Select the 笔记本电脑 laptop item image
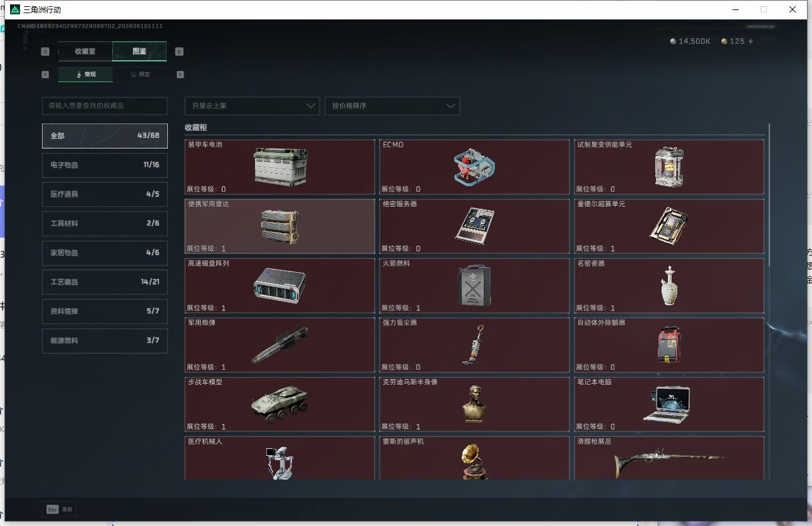Screen dimensions: 812x526 (x=668, y=404)
